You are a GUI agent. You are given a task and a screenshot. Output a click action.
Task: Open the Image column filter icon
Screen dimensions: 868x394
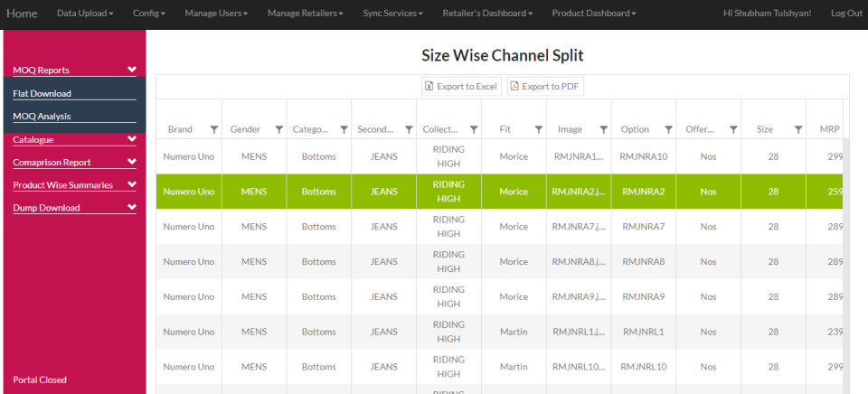point(603,129)
